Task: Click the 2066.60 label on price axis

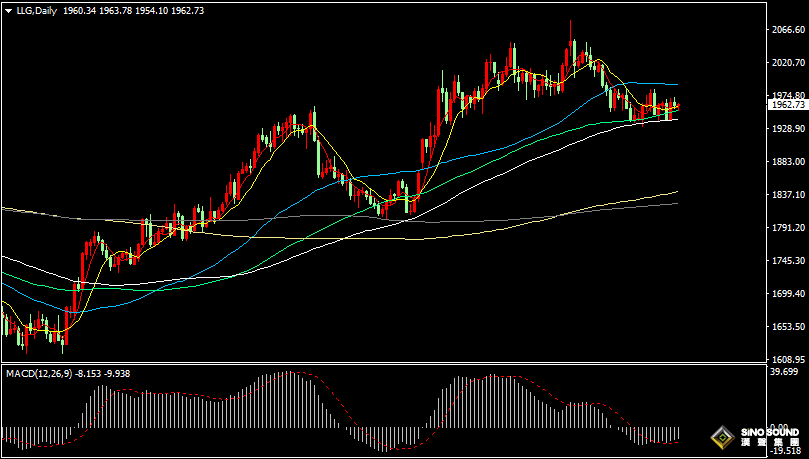Action: click(x=789, y=29)
